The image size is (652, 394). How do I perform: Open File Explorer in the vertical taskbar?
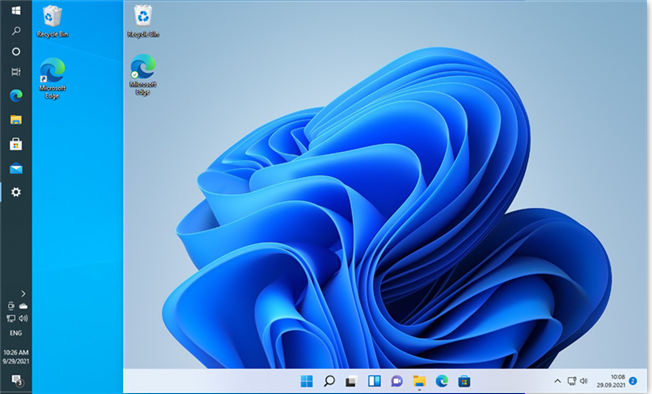pos(16,120)
